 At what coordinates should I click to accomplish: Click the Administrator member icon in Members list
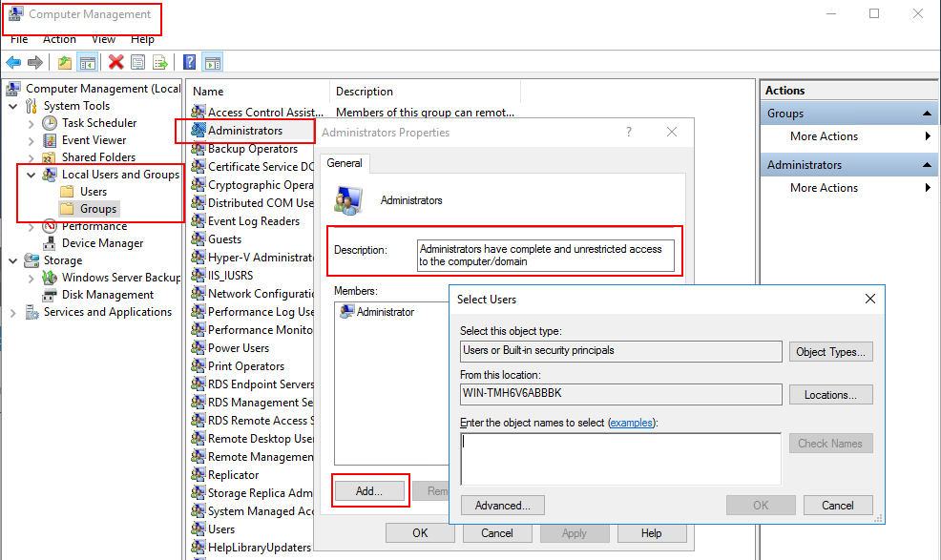pos(346,312)
